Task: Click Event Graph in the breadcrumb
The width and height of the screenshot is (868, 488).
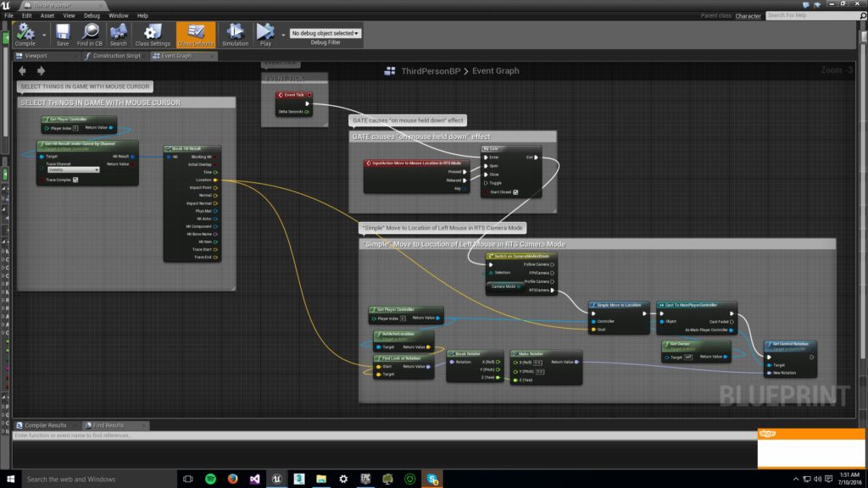Action: (495, 71)
